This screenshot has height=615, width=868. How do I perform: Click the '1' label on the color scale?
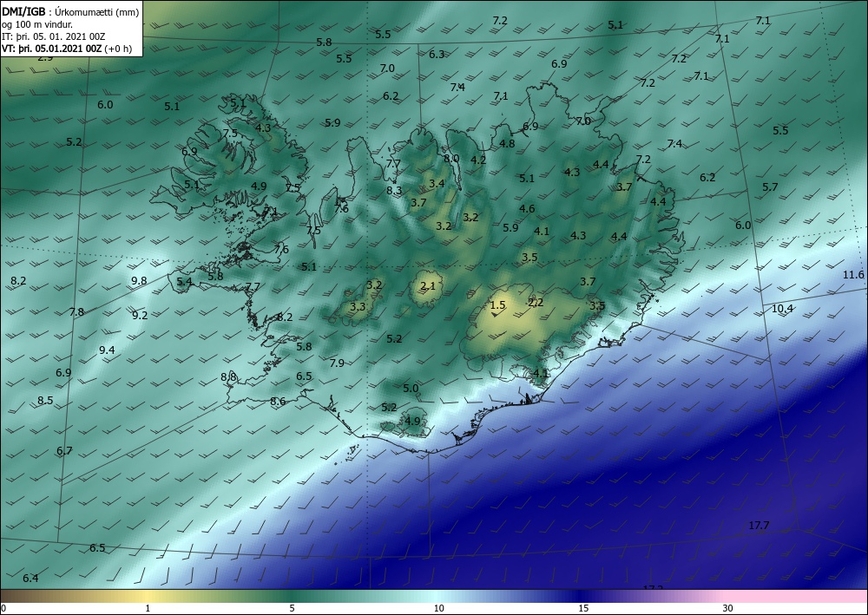pyautogui.click(x=148, y=608)
